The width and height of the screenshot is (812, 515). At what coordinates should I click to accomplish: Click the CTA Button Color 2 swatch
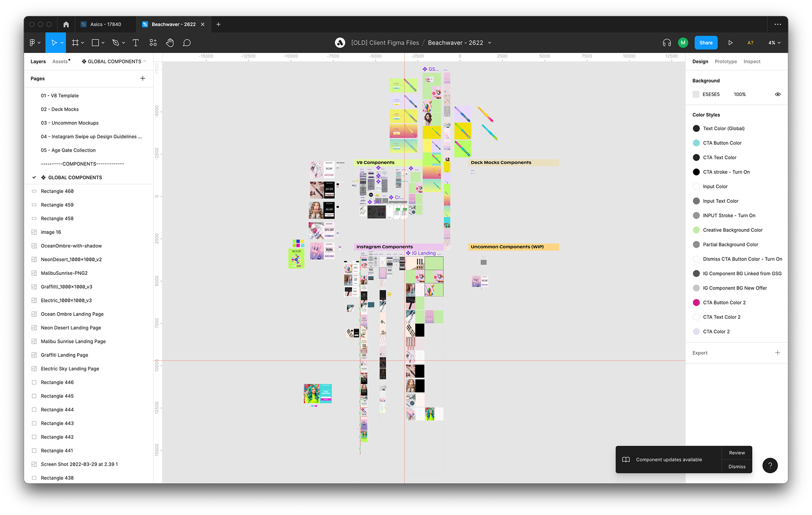[x=696, y=302]
